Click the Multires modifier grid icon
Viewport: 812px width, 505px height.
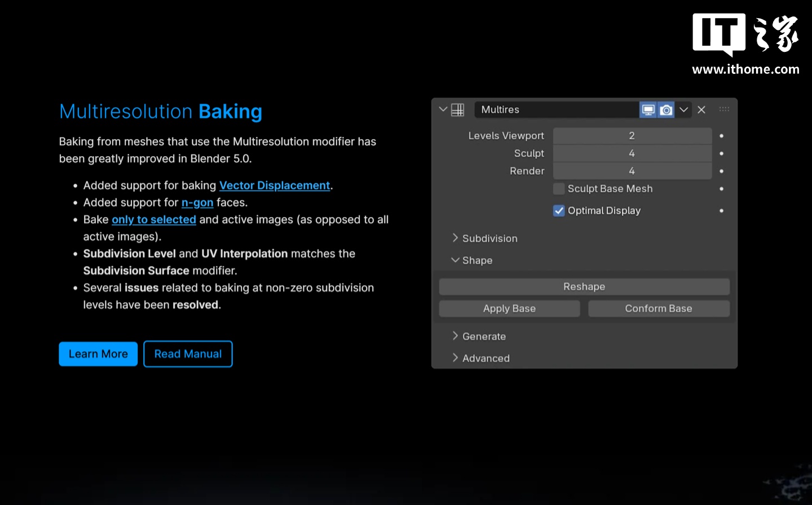[x=458, y=110]
